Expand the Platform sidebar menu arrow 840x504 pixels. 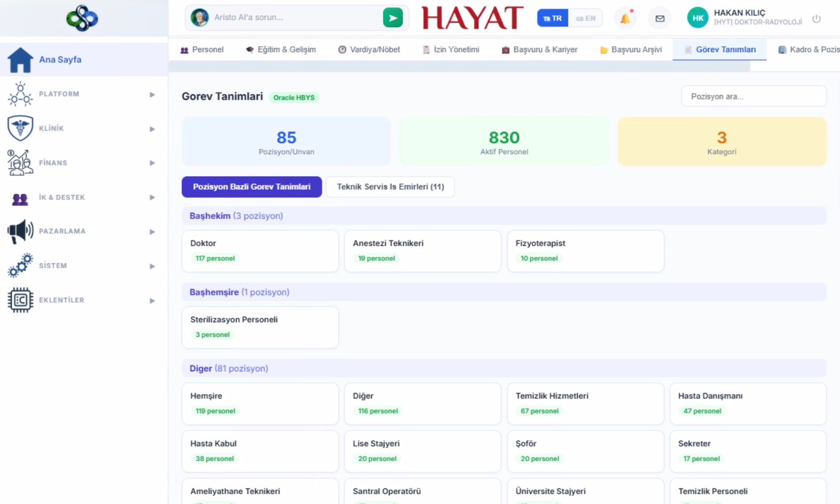coord(152,95)
